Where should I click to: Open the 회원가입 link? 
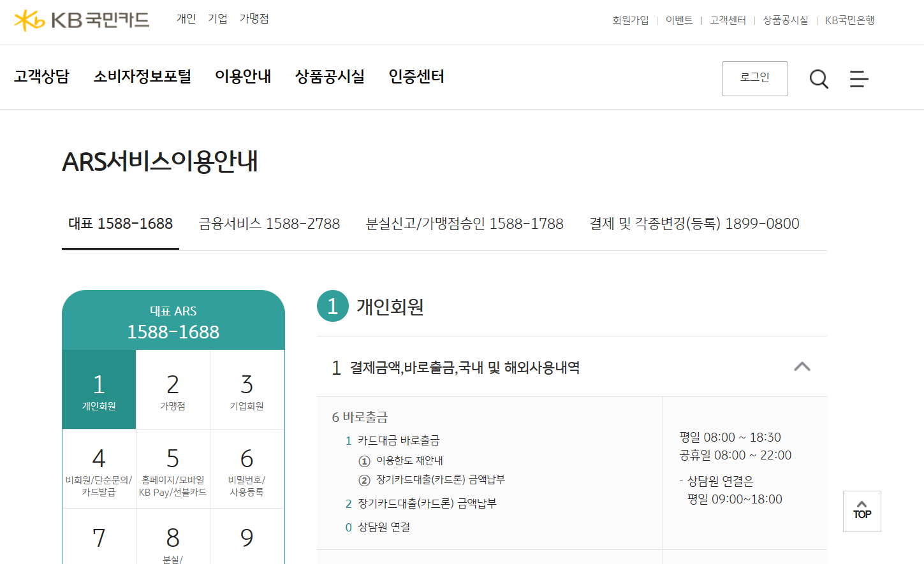click(x=630, y=20)
